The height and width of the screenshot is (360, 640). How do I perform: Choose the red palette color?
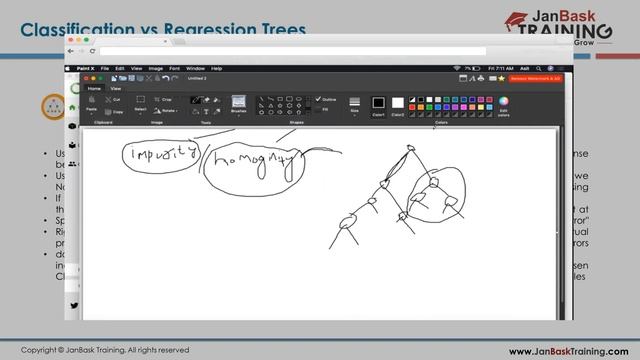[412, 107]
